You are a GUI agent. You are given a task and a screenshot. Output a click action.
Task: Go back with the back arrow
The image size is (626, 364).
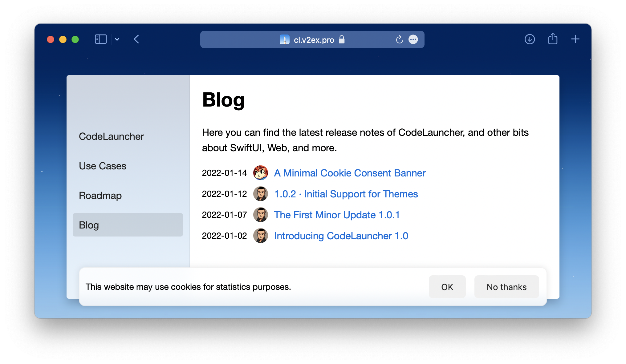tap(136, 39)
